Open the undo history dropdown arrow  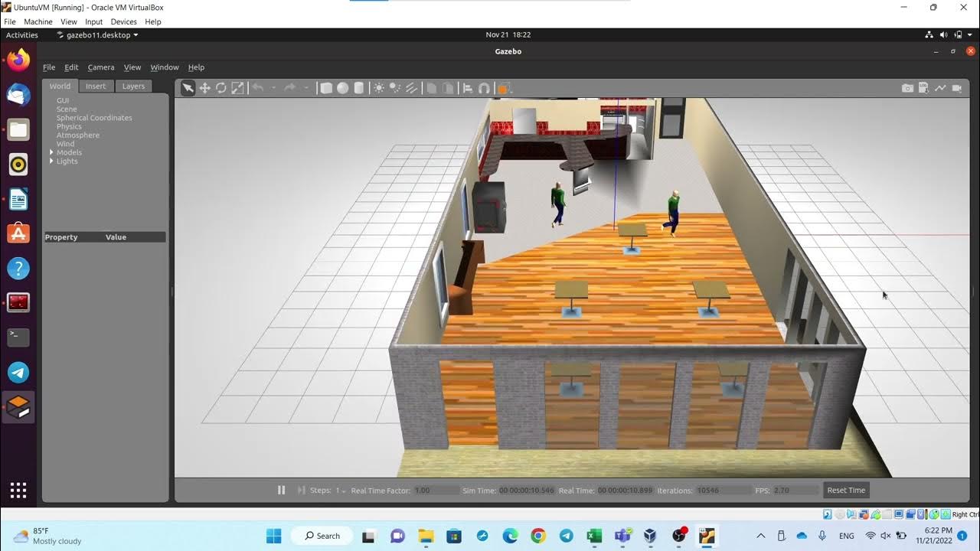pos(273,88)
